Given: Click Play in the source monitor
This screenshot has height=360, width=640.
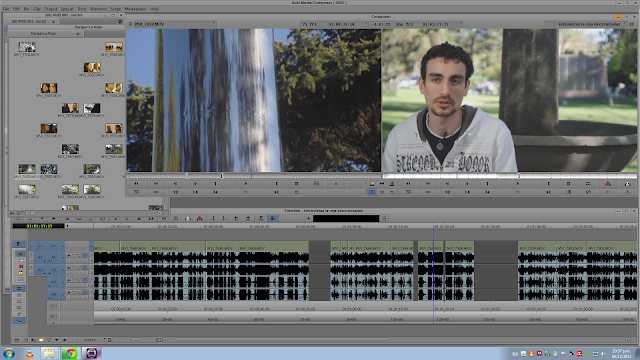Looking at the screenshot, I should [246, 184].
